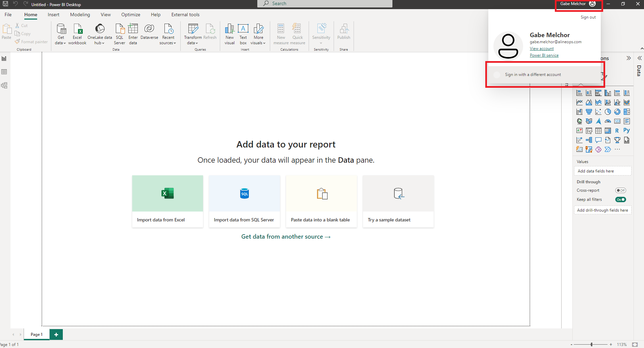Click the Gabe Melchor account button
Screen dimensions: 644x348
click(578, 4)
